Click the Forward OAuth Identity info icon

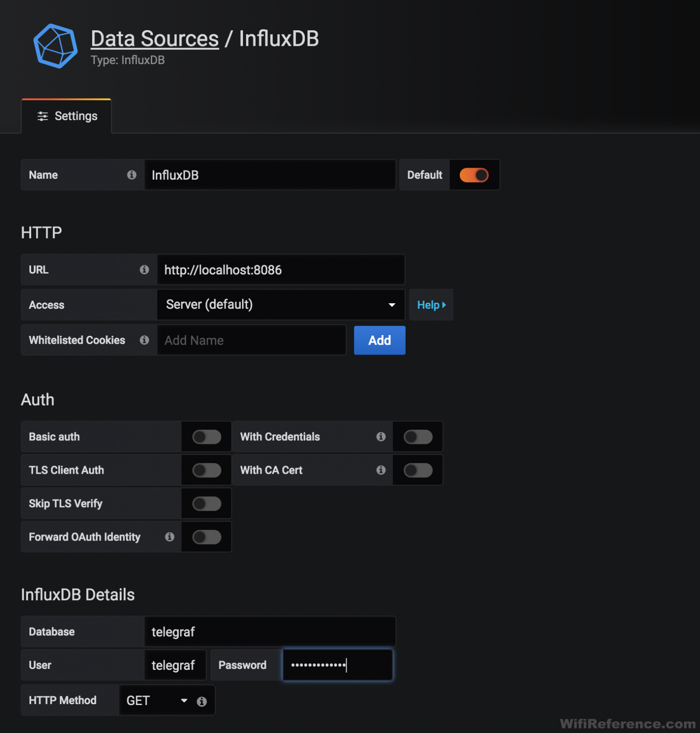170,537
